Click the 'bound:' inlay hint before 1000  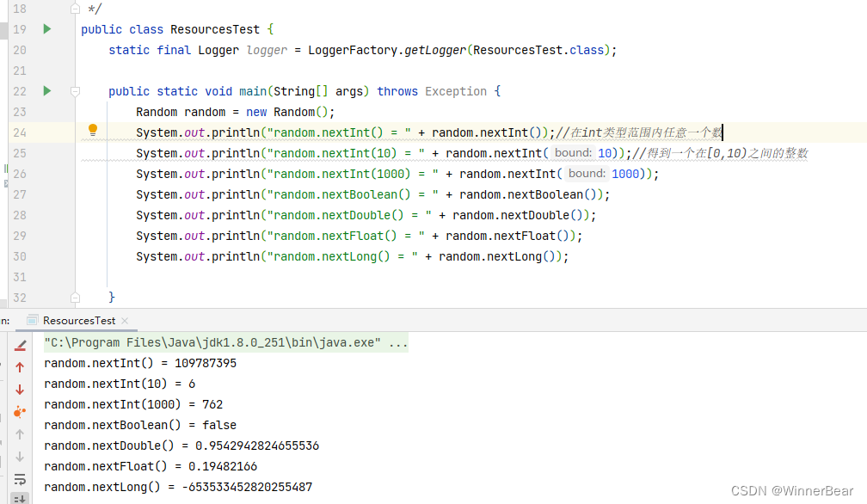587,174
